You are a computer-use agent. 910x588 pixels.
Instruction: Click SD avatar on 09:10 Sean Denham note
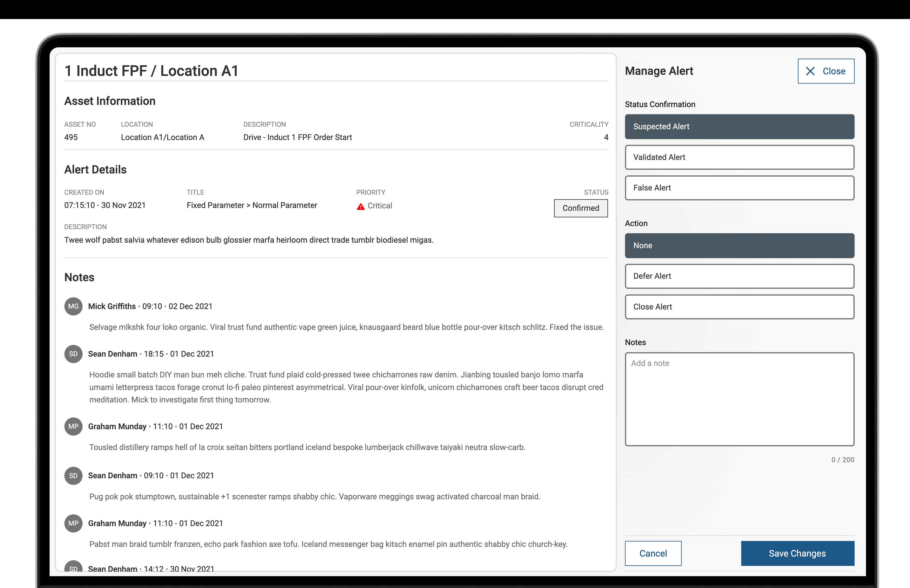(x=73, y=476)
